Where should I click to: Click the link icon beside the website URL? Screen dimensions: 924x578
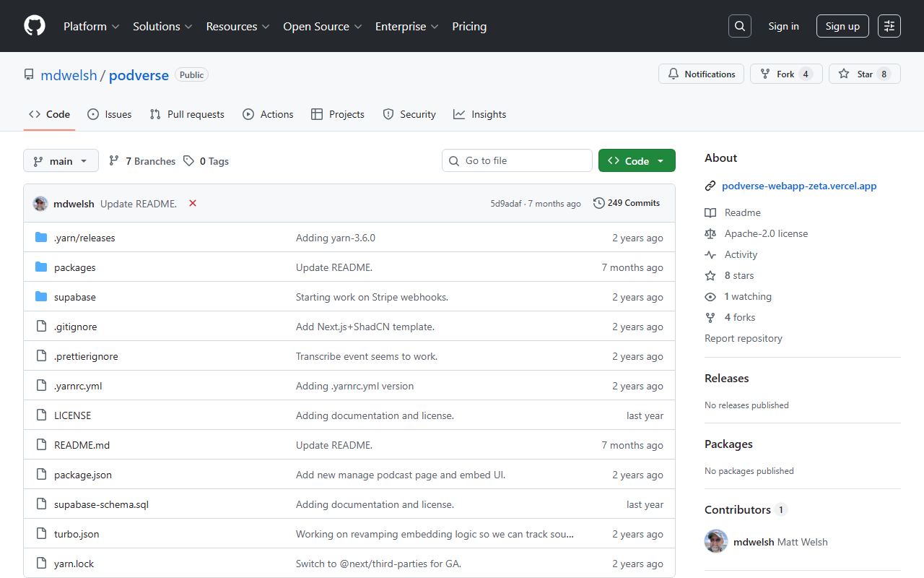coord(710,186)
